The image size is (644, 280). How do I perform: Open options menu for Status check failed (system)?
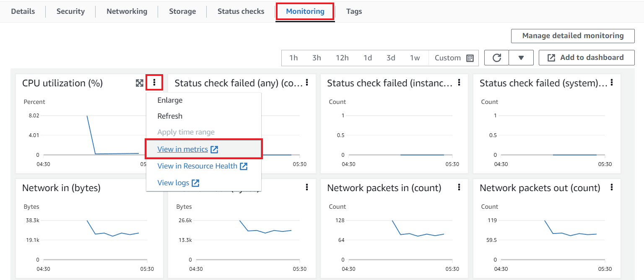pyautogui.click(x=611, y=83)
